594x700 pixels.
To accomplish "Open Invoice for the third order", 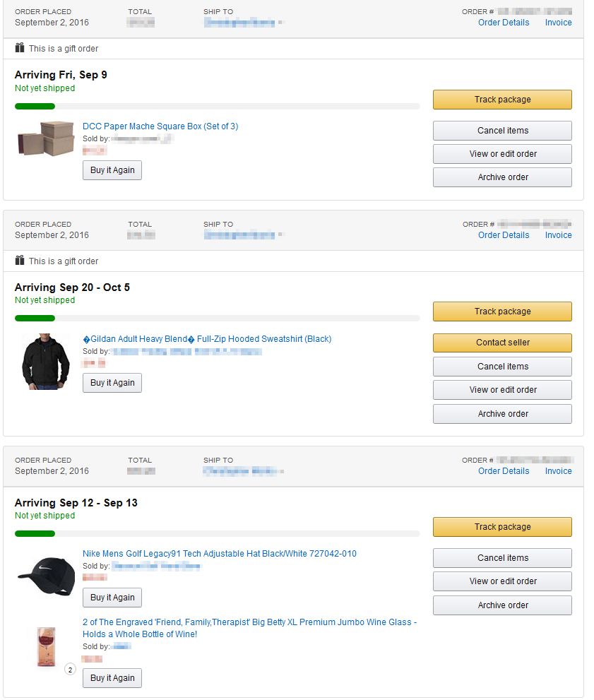I will [x=558, y=471].
